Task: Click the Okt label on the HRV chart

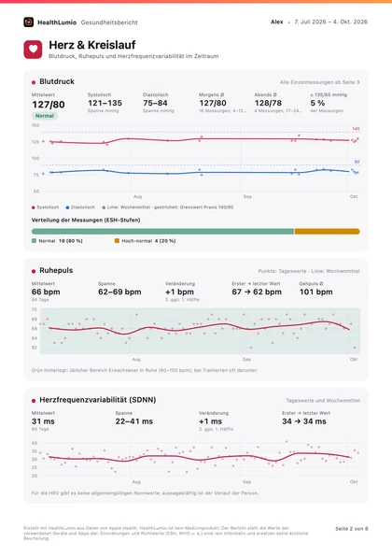Action: click(x=354, y=482)
